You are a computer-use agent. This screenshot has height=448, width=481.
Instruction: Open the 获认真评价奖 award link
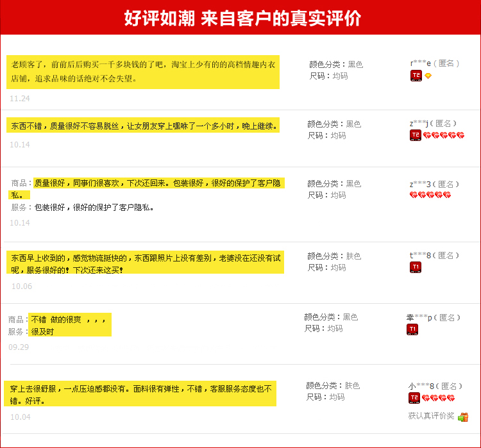(x=431, y=416)
